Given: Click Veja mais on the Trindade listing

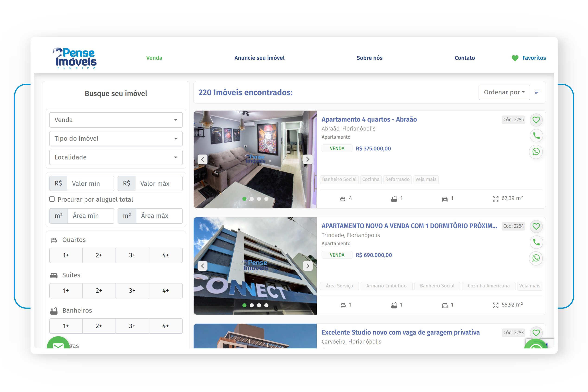Looking at the screenshot, I should [x=530, y=286].
